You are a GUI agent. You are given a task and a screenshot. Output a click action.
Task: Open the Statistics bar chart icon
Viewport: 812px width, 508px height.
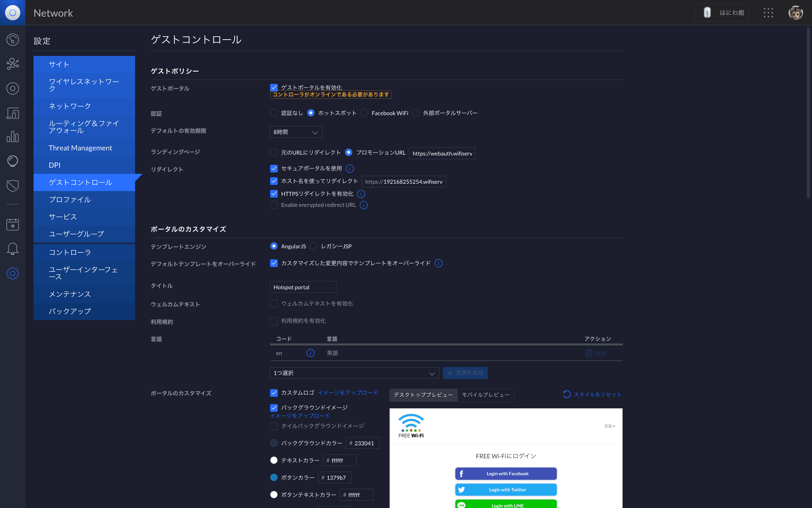coord(12,137)
